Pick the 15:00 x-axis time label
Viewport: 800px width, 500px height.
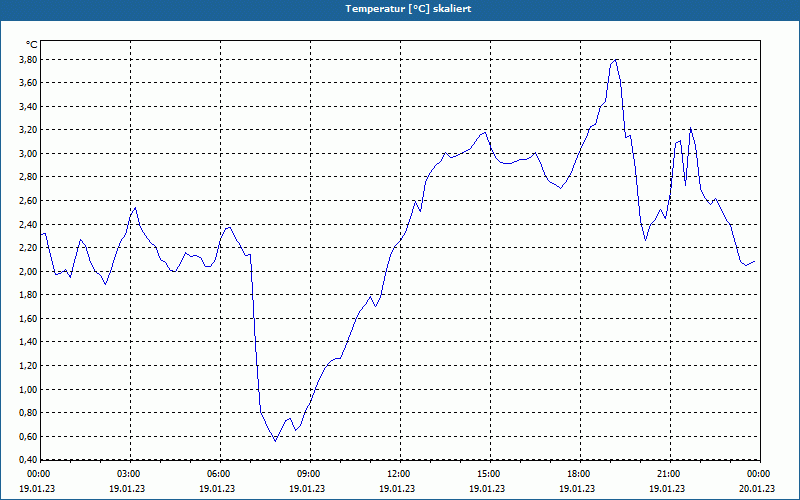pos(488,474)
